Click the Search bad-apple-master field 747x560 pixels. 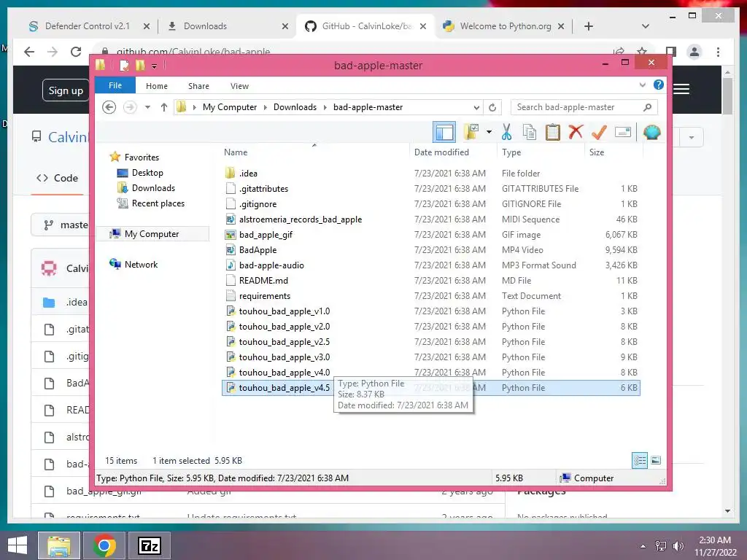(x=584, y=107)
